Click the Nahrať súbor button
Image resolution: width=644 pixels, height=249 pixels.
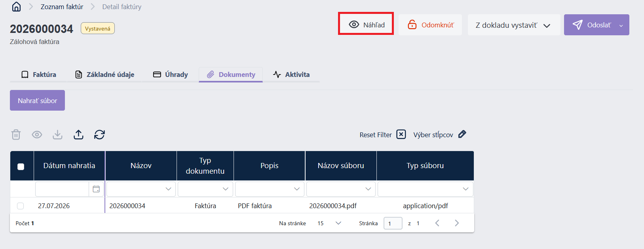(x=37, y=100)
